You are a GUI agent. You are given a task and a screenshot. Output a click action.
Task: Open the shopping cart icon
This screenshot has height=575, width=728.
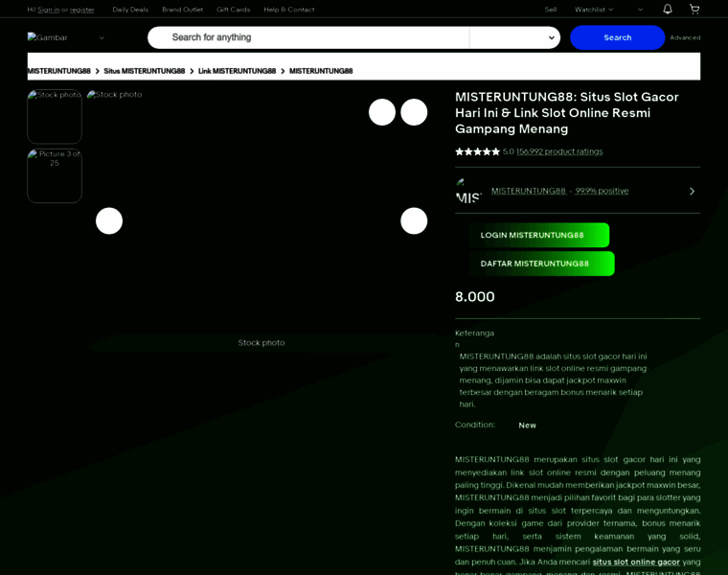click(694, 10)
